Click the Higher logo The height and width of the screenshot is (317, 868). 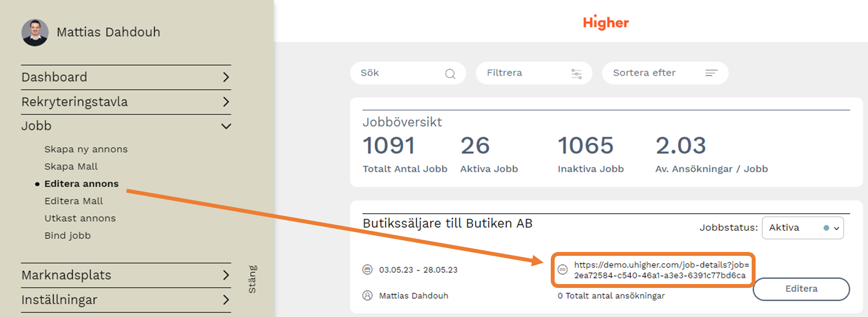click(x=605, y=23)
